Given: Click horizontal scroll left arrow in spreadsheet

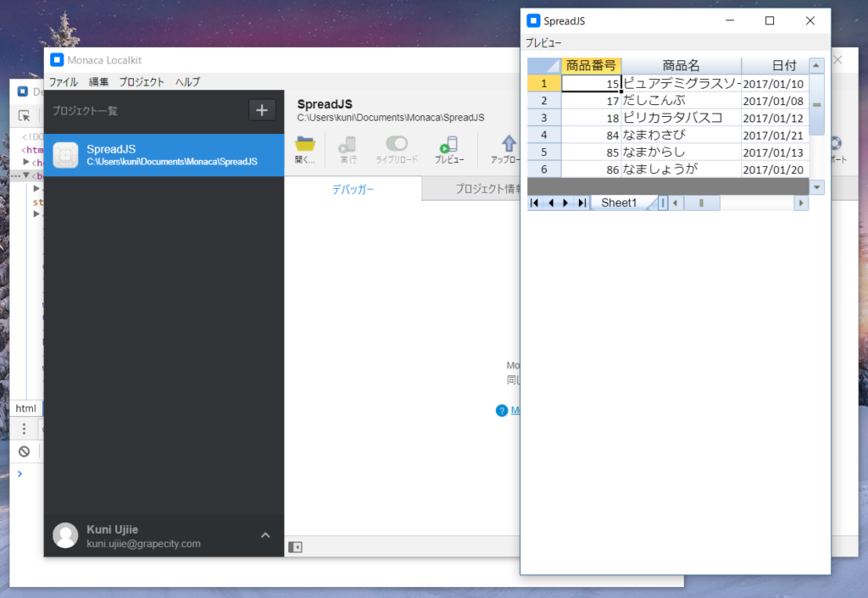Looking at the screenshot, I should (675, 203).
